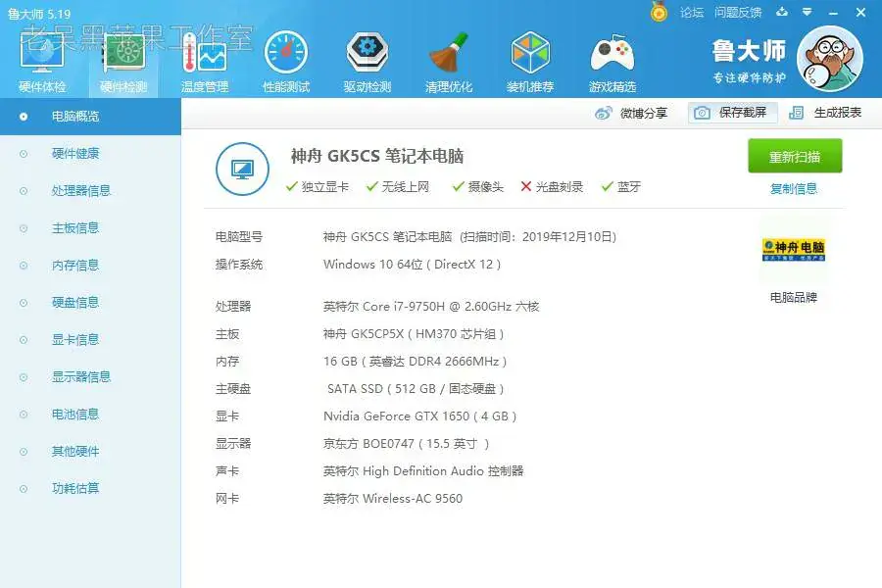Click 保存截屏 save screenshot button
The height and width of the screenshot is (588, 882).
(x=733, y=113)
